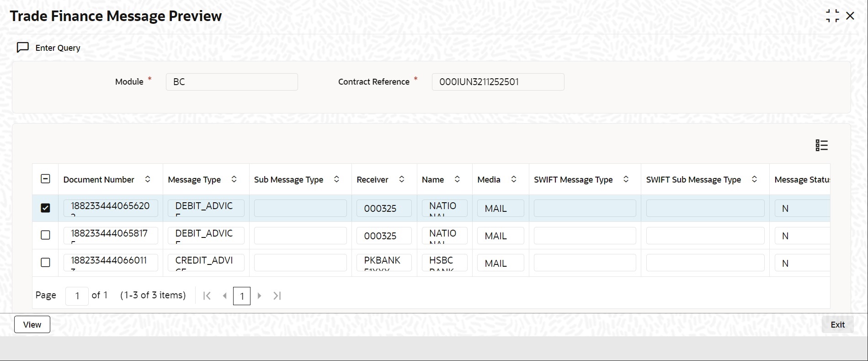Sort by Sub Message Type column

(x=336, y=179)
